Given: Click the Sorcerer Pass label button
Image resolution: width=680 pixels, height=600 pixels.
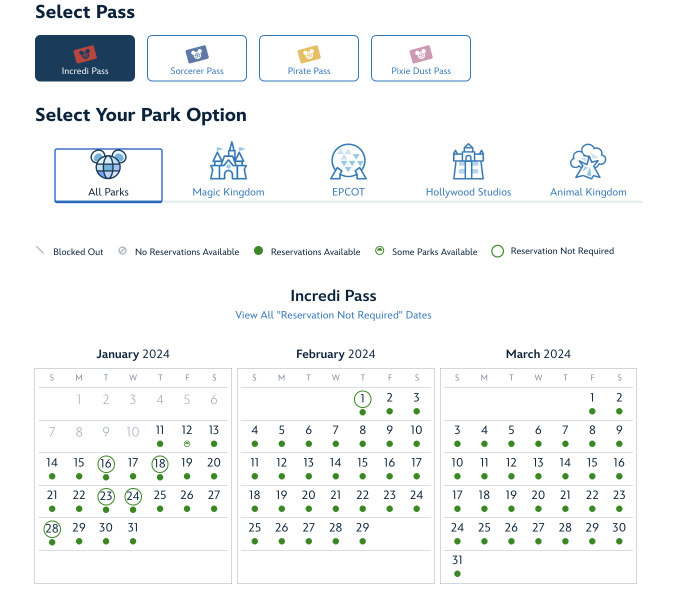Looking at the screenshot, I should (x=197, y=72).
